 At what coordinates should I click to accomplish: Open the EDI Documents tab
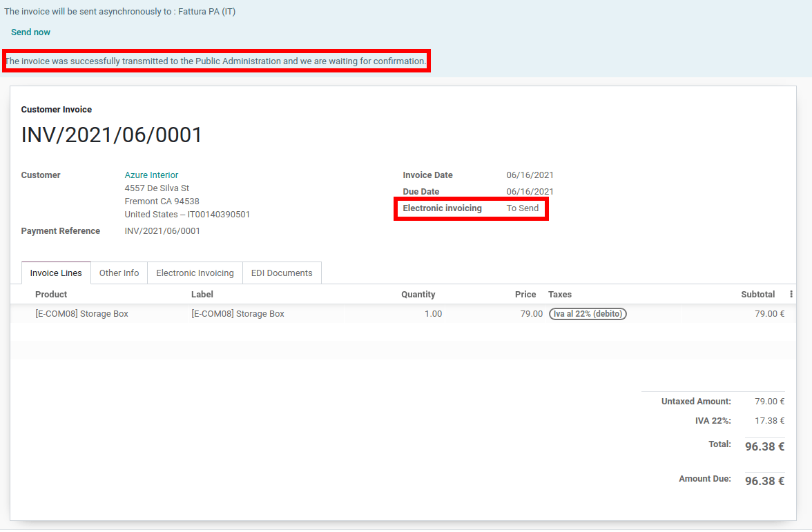tap(282, 273)
